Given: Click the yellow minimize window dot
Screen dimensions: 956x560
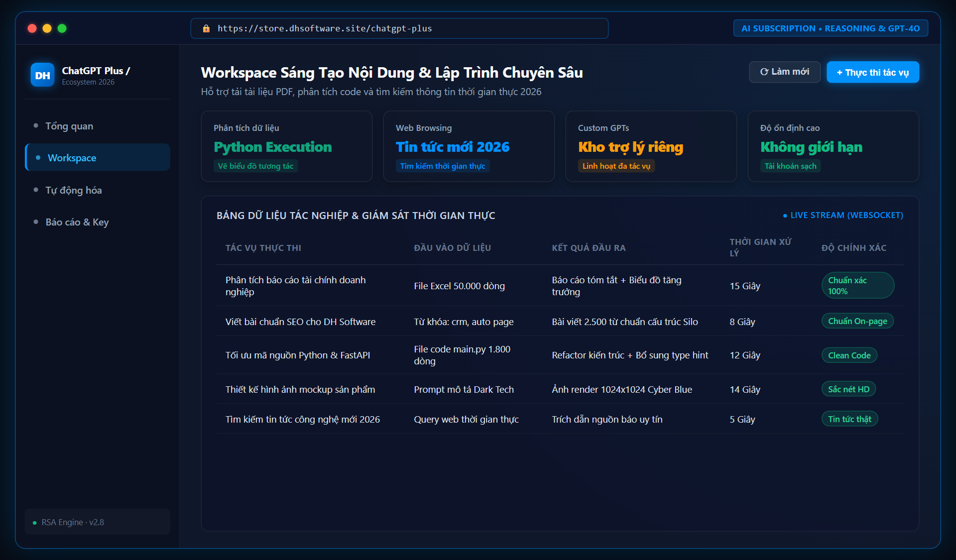Looking at the screenshot, I should [x=47, y=28].
